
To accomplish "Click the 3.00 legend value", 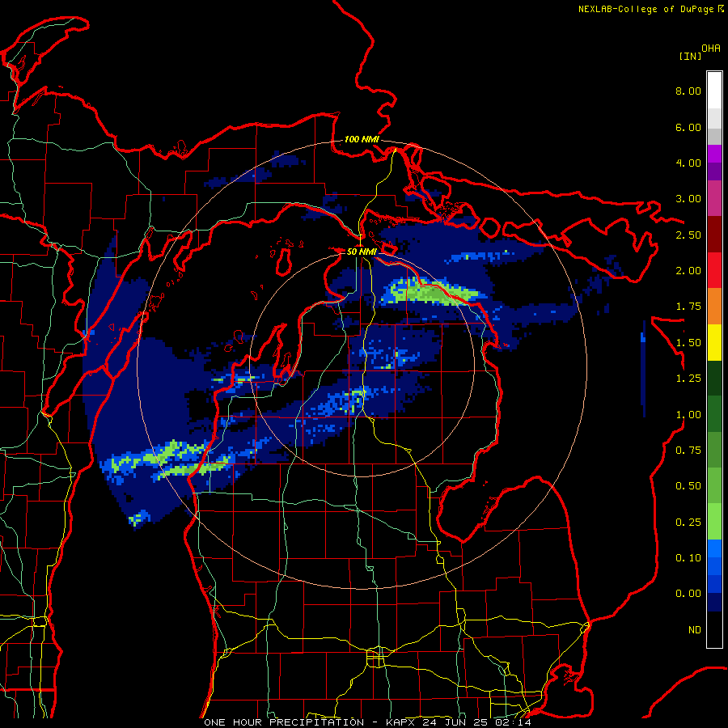I will pyautogui.click(x=688, y=199).
